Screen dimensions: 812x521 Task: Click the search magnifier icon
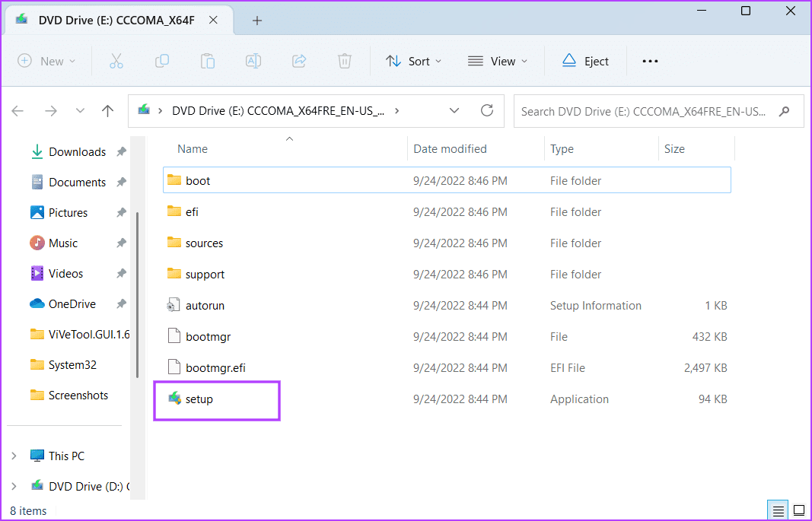[784, 111]
